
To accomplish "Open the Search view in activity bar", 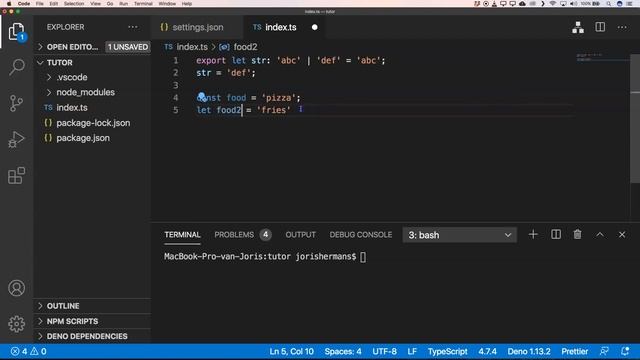I will (16, 67).
